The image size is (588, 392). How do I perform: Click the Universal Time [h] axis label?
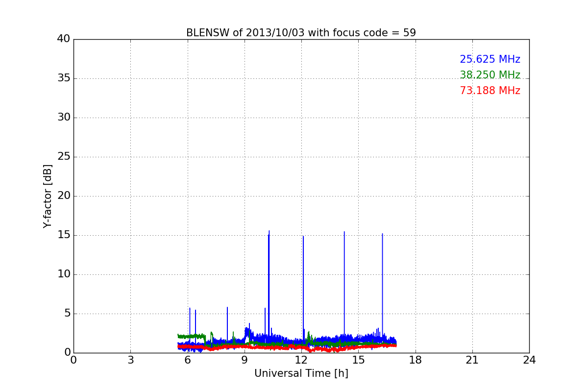click(301, 373)
